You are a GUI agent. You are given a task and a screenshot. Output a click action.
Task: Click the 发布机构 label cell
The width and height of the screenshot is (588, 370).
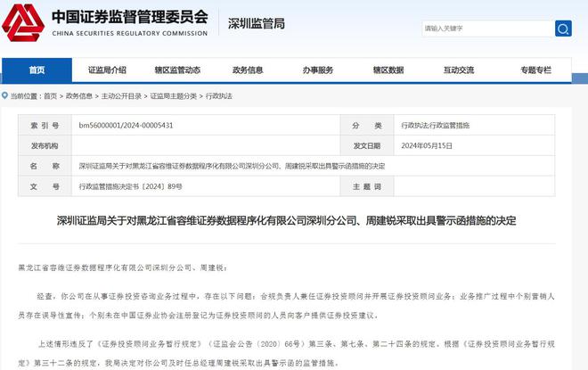pyautogui.click(x=45, y=145)
